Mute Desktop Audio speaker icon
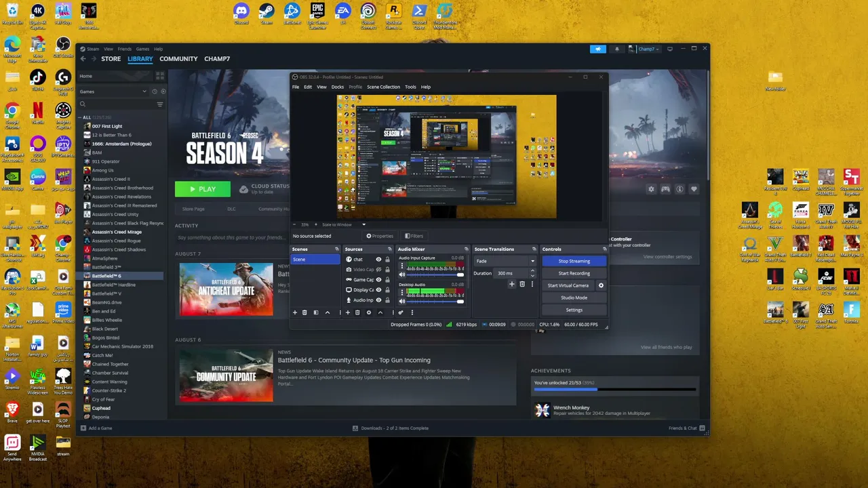The image size is (868, 488). pyautogui.click(x=401, y=301)
